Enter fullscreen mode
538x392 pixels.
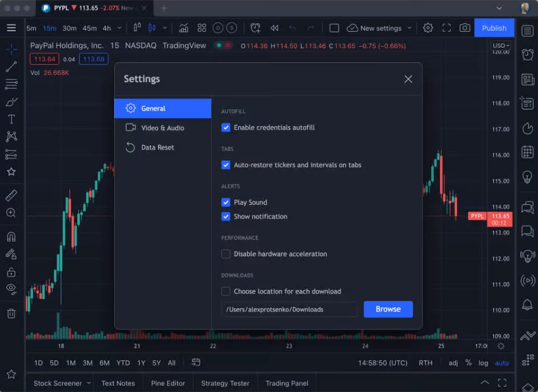pos(447,27)
